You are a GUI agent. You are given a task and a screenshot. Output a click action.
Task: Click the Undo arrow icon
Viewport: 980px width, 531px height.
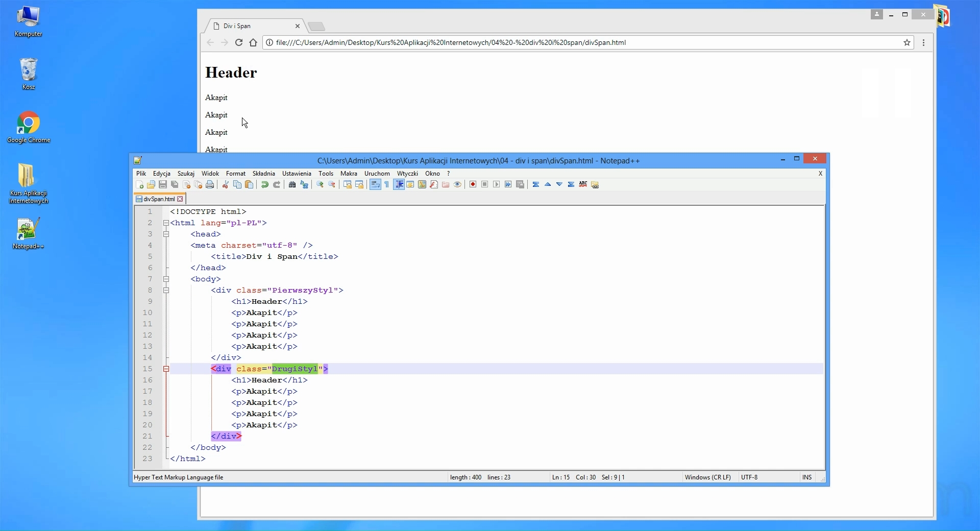coord(264,185)
